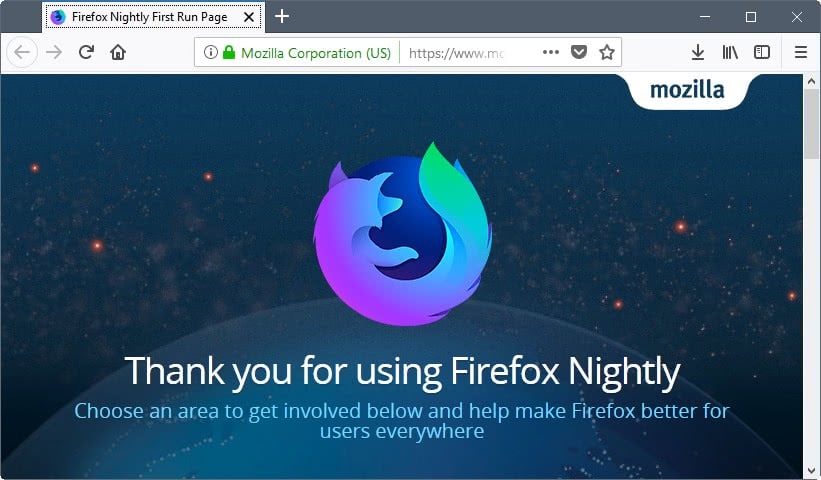Click the Forward navigation arrow
Screen dimensions: 821x480
pyautogui.click(x=55, y=52)
